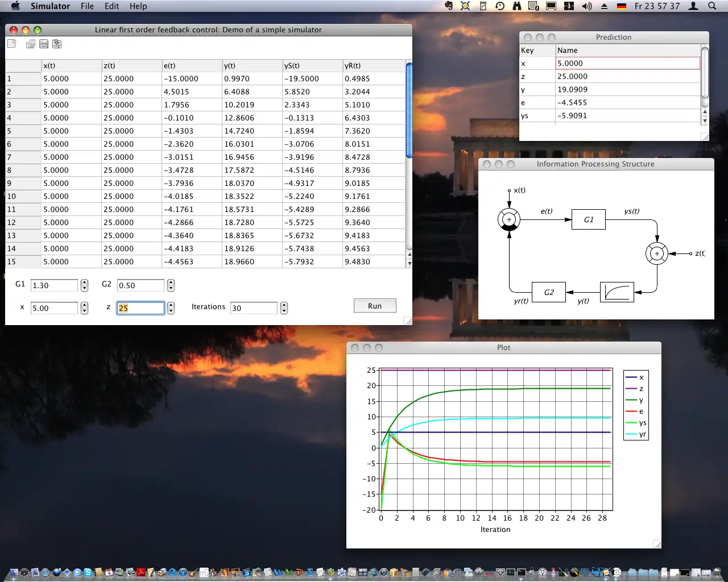
Task: Open Time Machine icon in menu bar
Action: (500, 6)
